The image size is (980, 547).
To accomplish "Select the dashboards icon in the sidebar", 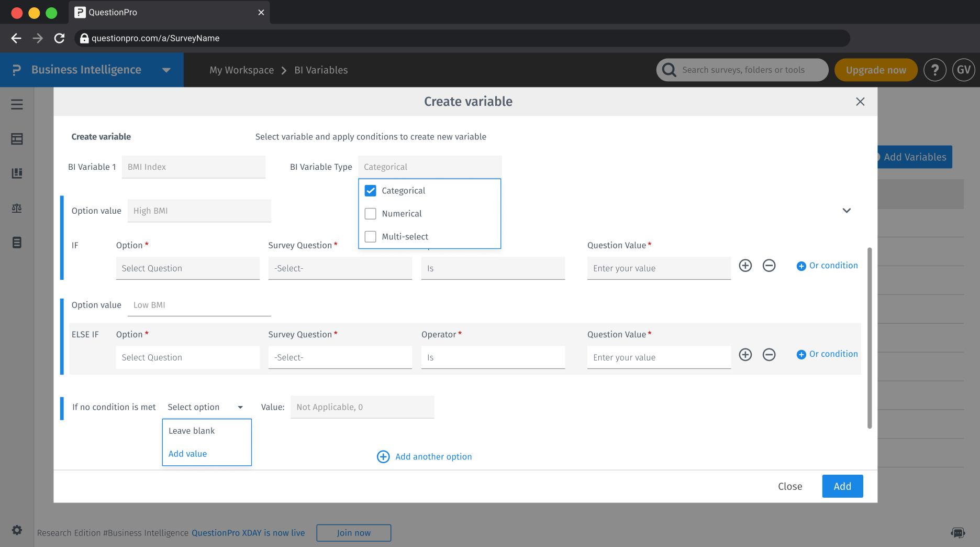I will click(x=17, y=139).
